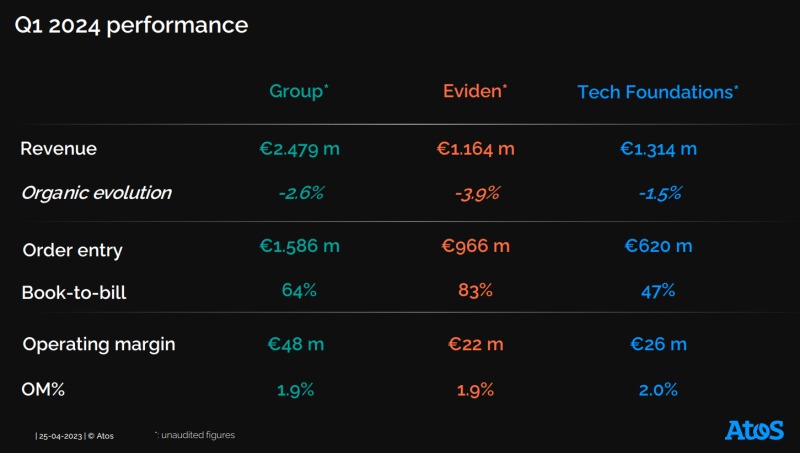Click the Atos logo

[754, 430]
